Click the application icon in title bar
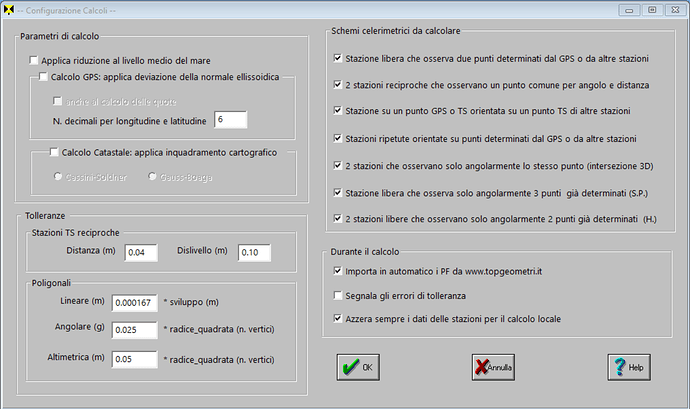The width and height of the screenshot is (690, 409). pyautogui.click(x=10, y=9)
